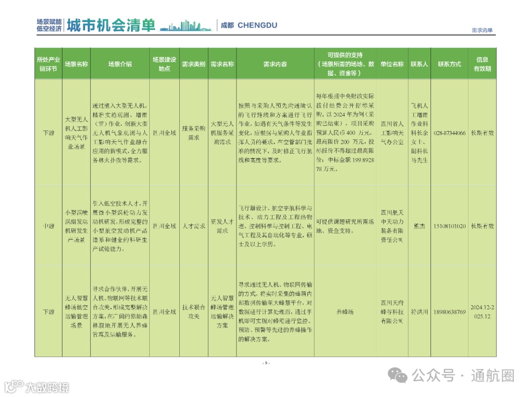532x397 pixels.
Task: Click the 需求清单 label at top right
Action: [x=482, y=30]
